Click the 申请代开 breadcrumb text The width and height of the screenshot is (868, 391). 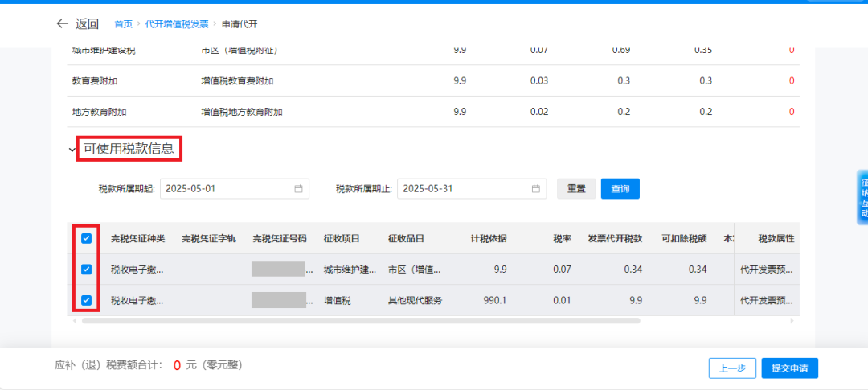tap(240, 24)
